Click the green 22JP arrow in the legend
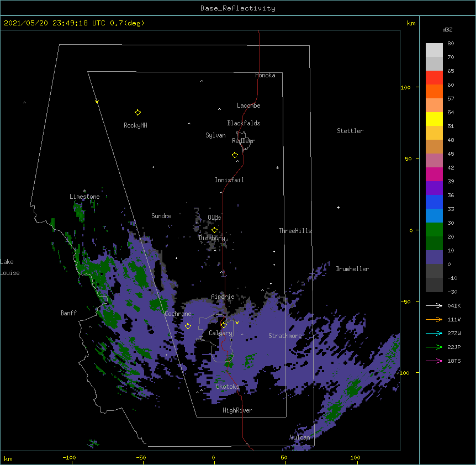 [x=434, y=347]
